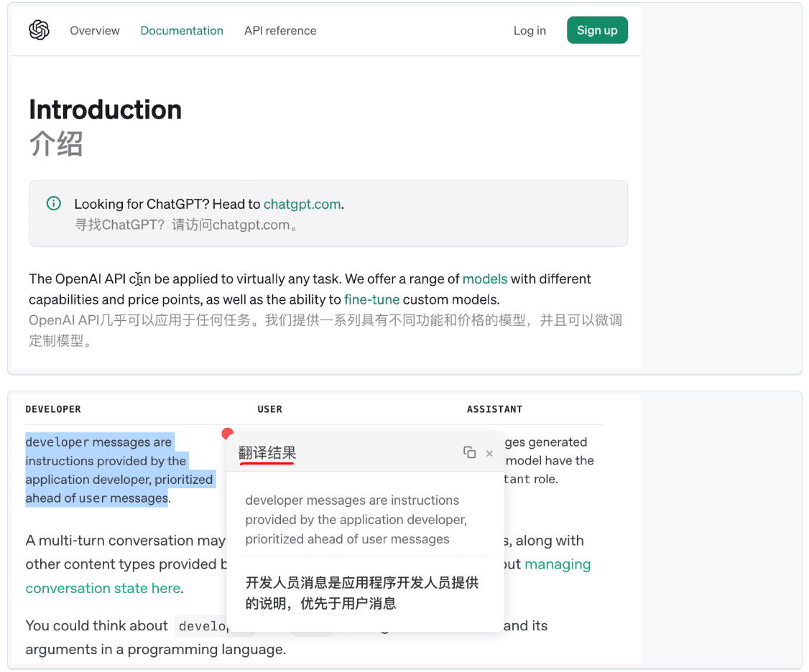The width and height of the screenshot is (809, 672).
Task: Click the English source text in translation popup
Action: pos(356,519)
